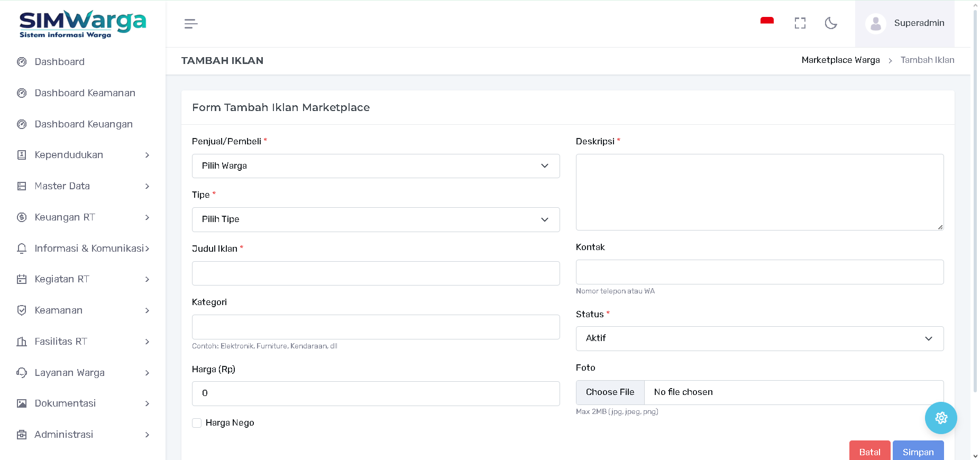This screenshot has height=460, width=980.
Task: Click the hamburger menu toggle icon
Action: 191,24
